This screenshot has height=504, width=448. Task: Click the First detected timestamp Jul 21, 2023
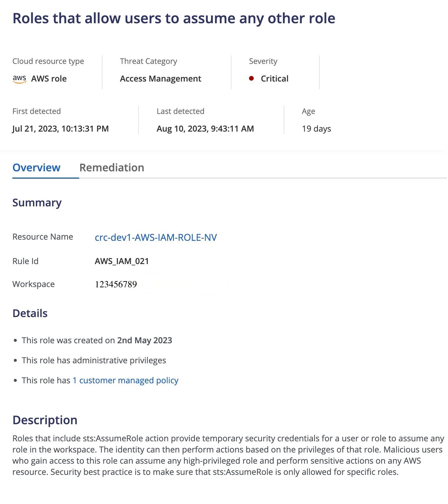point(61,129)
